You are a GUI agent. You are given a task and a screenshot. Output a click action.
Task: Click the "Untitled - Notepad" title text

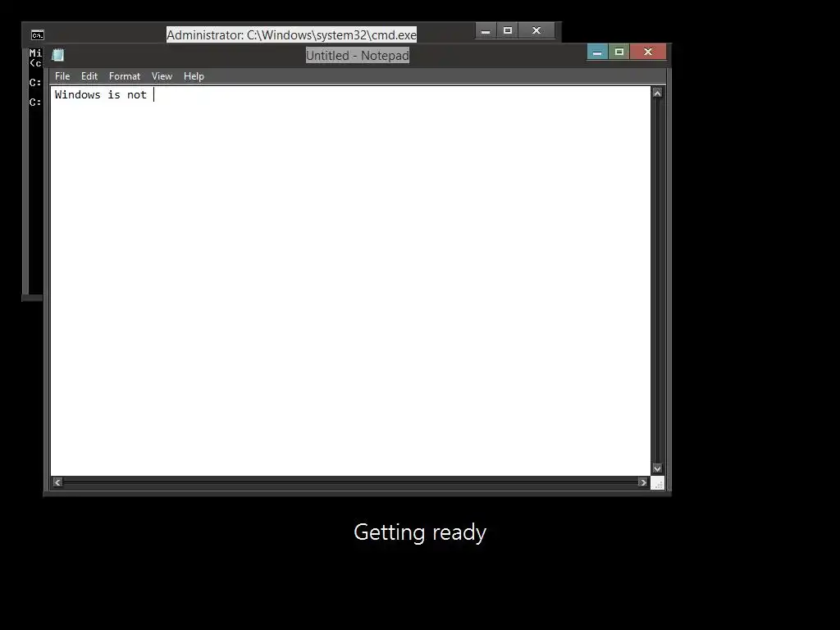(358, 55)
